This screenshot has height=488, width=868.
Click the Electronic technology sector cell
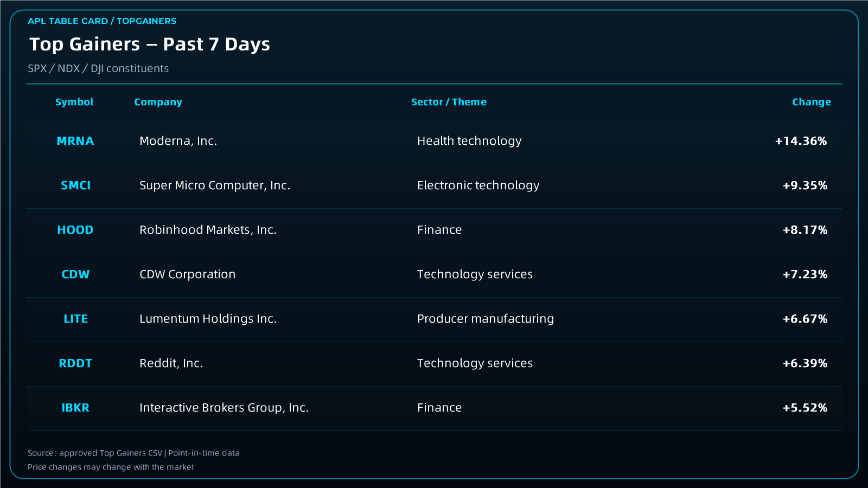click(x=478, y=185)
